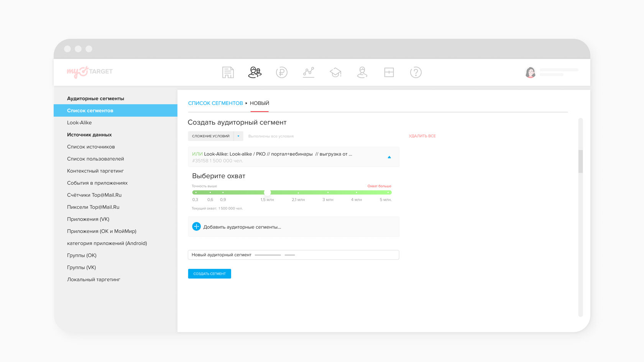Open the user profile icon in navigation
This screenshot has width=644, height=362.
(362, 72)
